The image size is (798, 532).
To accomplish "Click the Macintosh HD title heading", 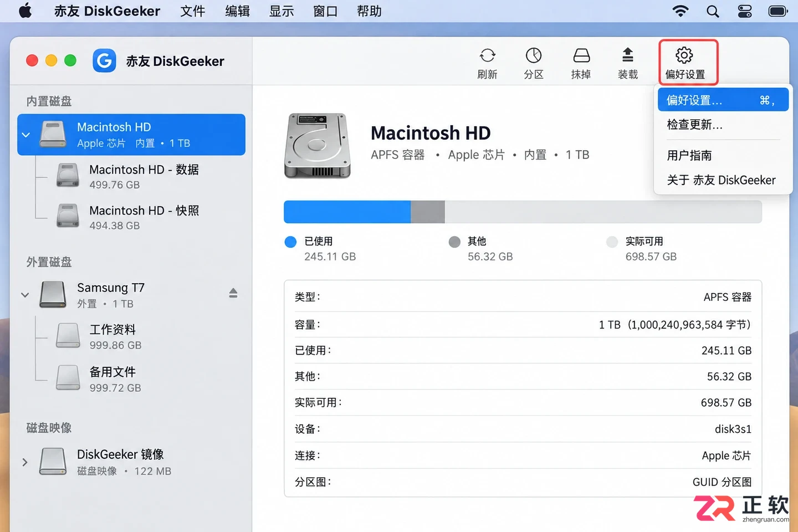I will coord(431,133).
